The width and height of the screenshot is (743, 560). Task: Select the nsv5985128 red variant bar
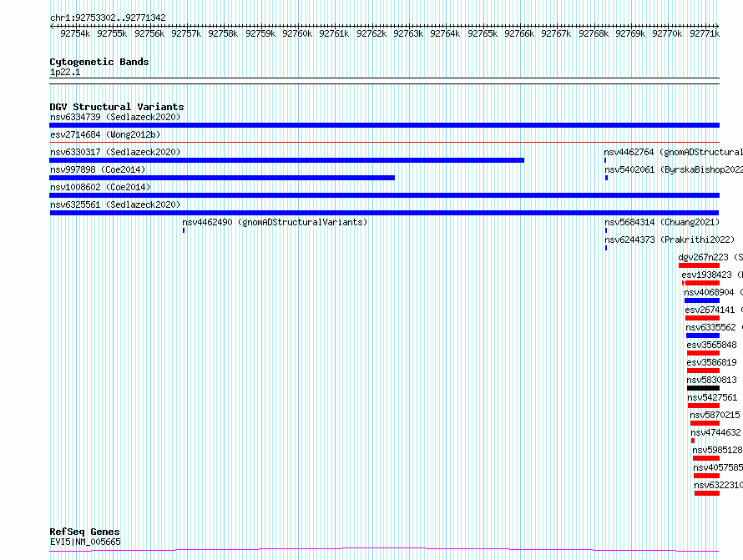pyautogui.click(x=706, y=458)
